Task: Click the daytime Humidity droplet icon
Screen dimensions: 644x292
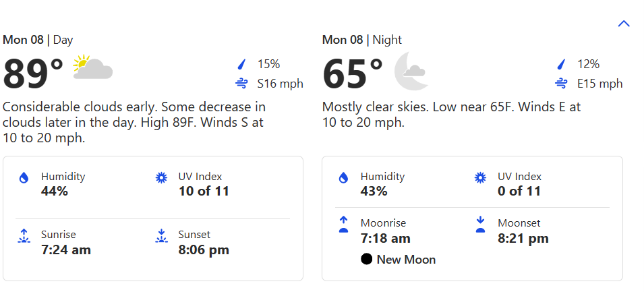Action: (24, 178)
